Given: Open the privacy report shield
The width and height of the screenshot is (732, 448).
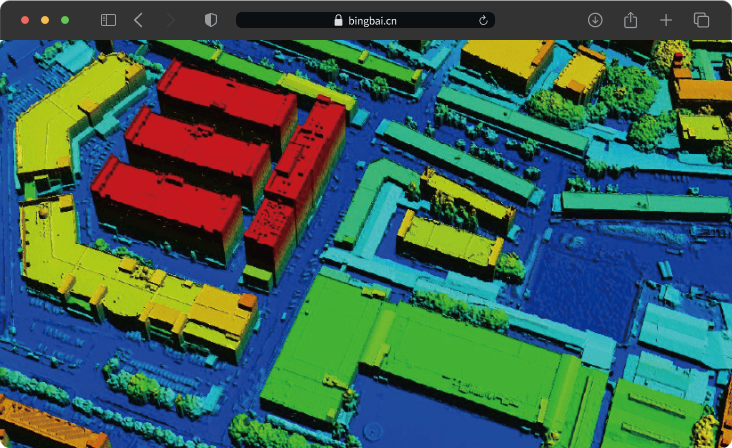Looking at the screenshot, I should [x=210, y=20].
